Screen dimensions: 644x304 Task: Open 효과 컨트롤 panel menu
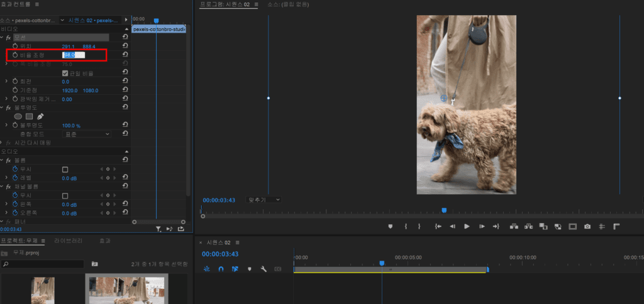36,4
